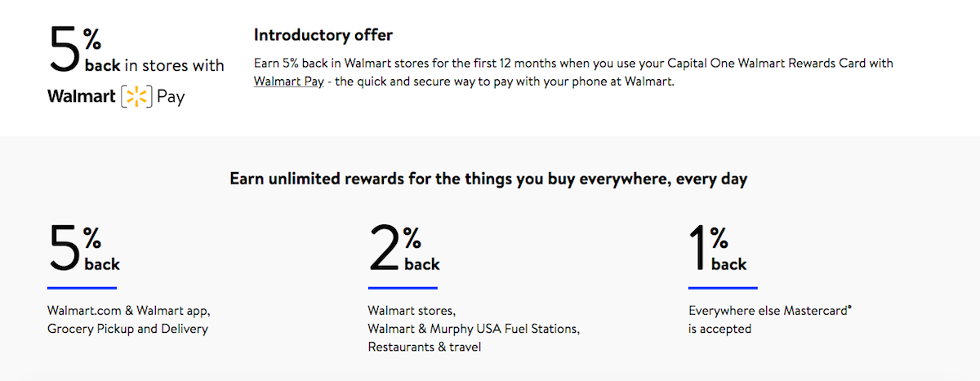Select the Introductory offer heading
Viewport: 980px width, 381px height.
(323, 35)
